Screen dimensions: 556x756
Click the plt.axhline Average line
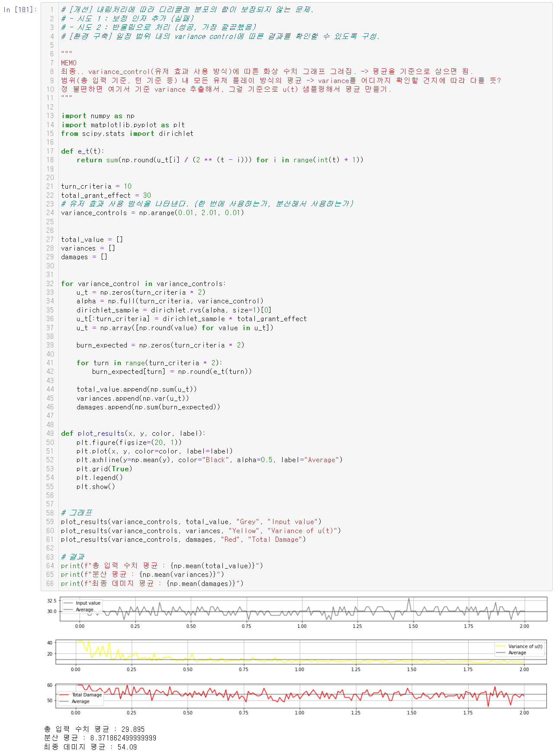click(209, 460)
